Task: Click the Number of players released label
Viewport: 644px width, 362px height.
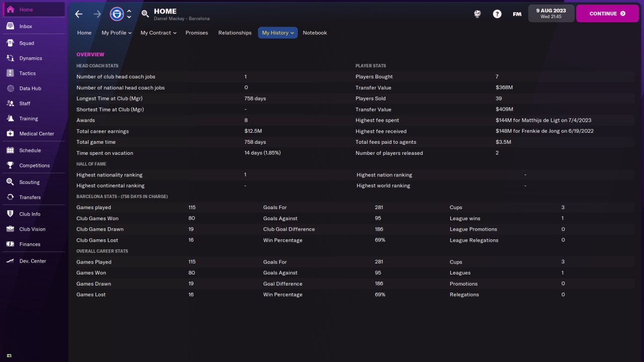Action: point(389,153)
